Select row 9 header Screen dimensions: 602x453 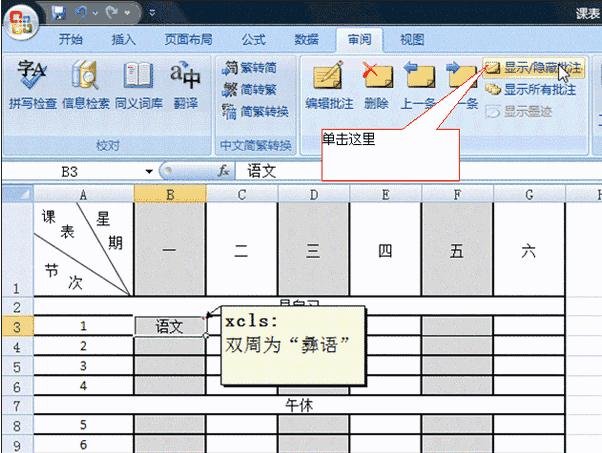[x=18, y=445]
